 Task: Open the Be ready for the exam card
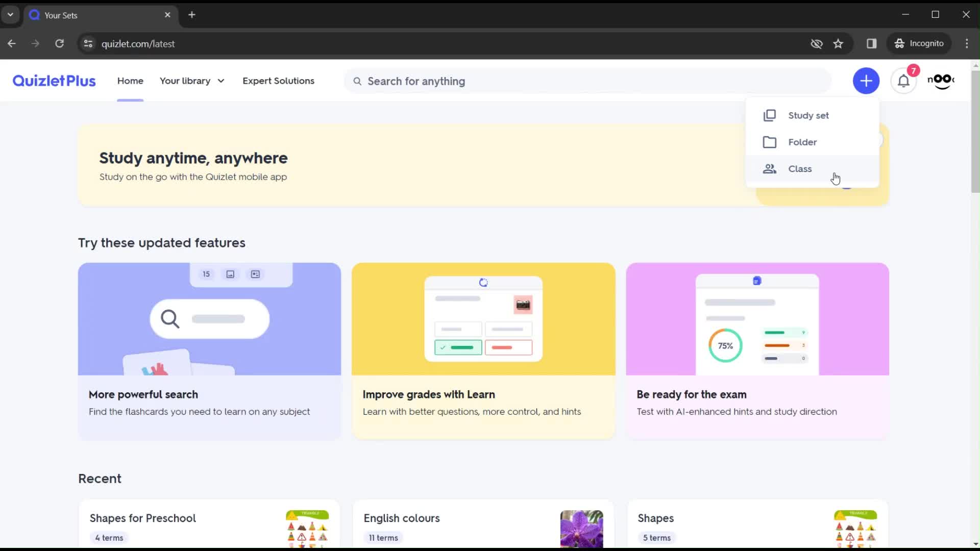[757, 351]
